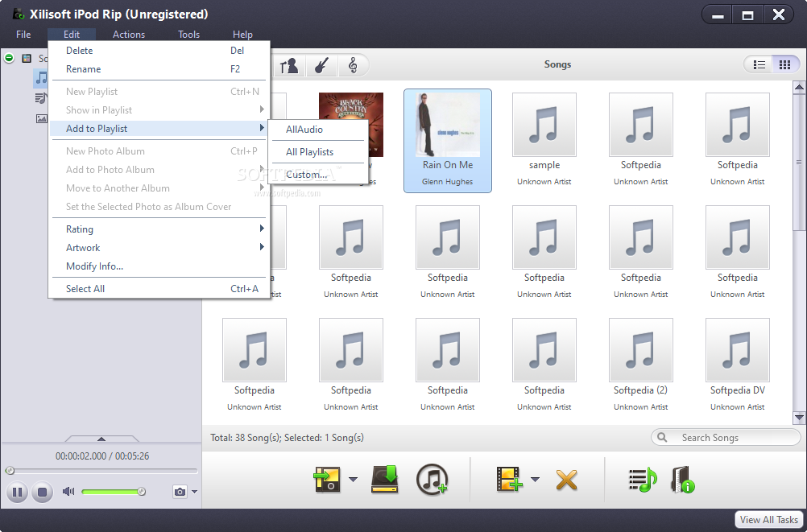Expand the player panel arrow

coord(101,439)
